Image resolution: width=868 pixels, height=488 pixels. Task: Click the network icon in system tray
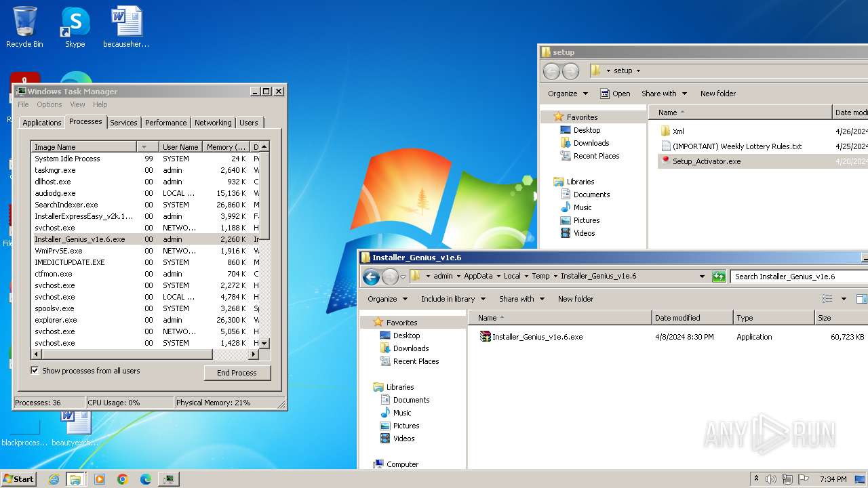(787, 479)
